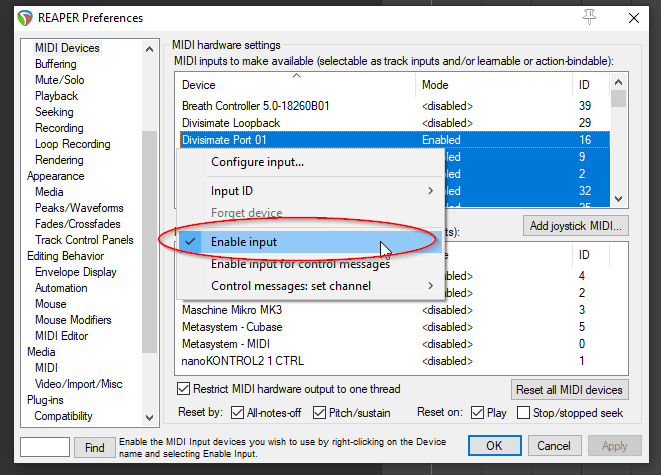Image resolution: width=661 pixels, height=475 pixels.
Task: Toggle Restrict MIDI hardware output to one thread
Action: pos(183,389)
